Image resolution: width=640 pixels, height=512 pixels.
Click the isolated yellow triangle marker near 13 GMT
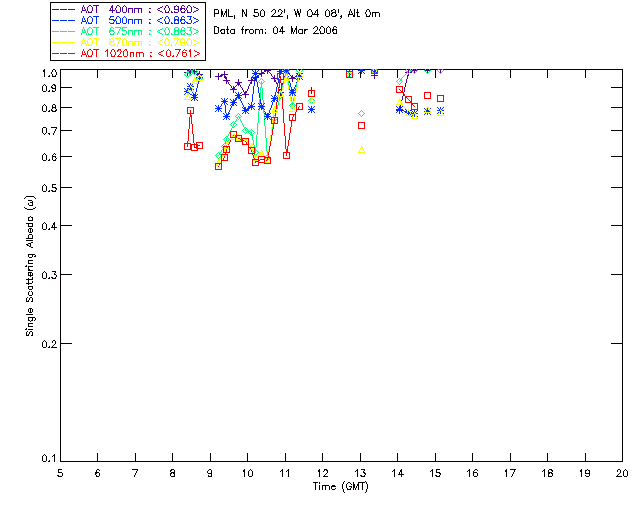click(x=362, y=150)
